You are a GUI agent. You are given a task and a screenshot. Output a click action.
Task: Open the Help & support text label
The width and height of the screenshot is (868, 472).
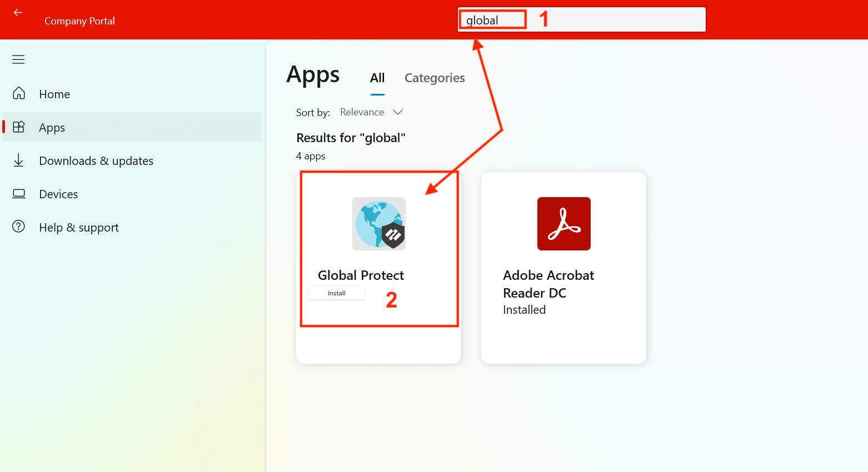79,228
